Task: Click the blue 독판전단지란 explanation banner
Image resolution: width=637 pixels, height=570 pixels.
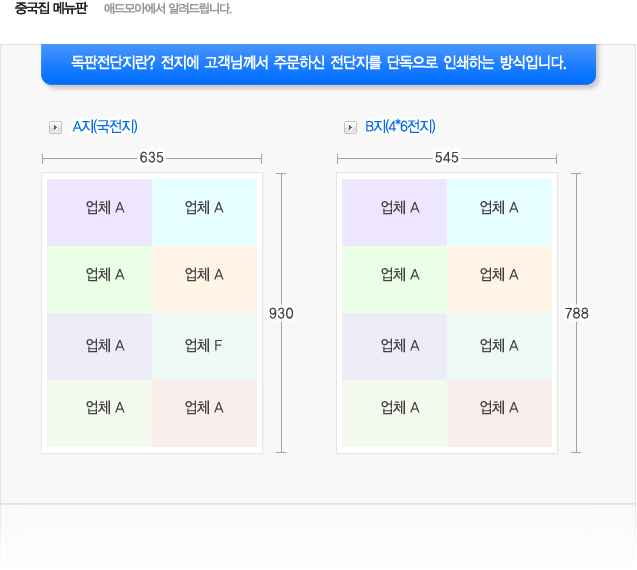Action: (318, 63)
